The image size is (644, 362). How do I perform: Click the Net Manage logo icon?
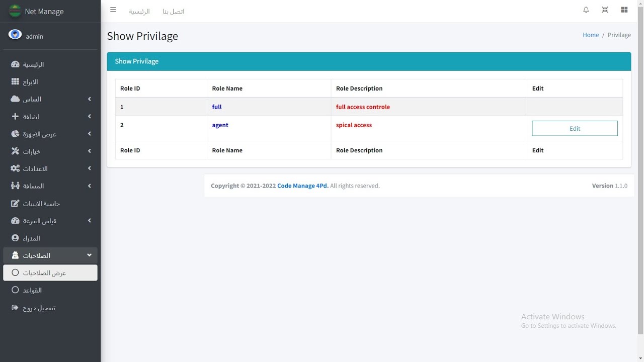point(15,11)
